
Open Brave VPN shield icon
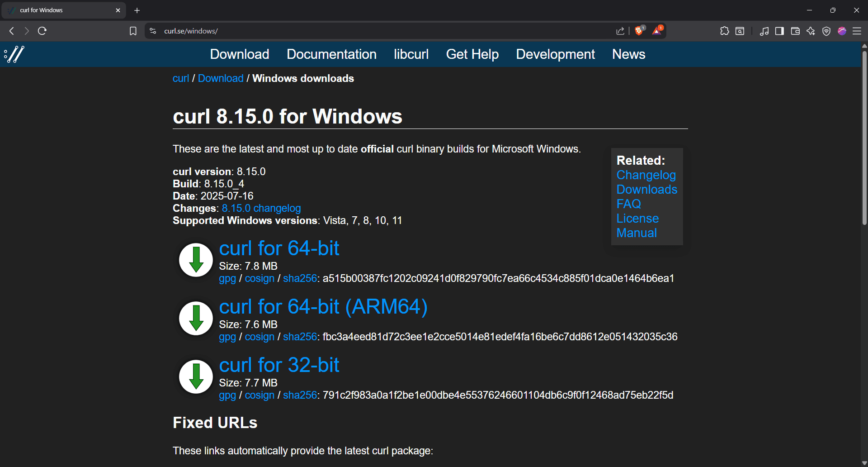point(826,31)
